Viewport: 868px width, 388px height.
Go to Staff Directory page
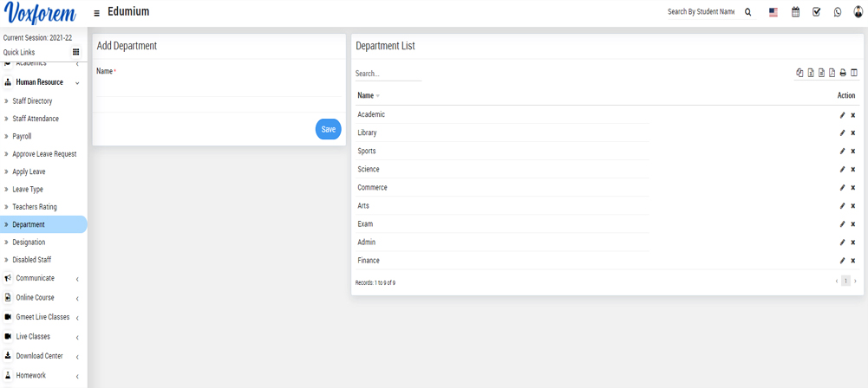pyautogui.click(x=32, y=101)
